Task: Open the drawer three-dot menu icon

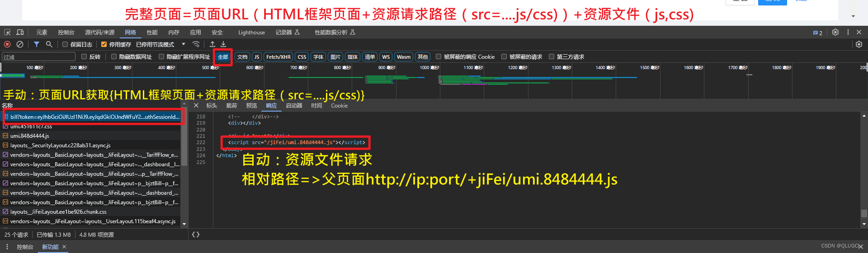Action: tap(7, 247)
